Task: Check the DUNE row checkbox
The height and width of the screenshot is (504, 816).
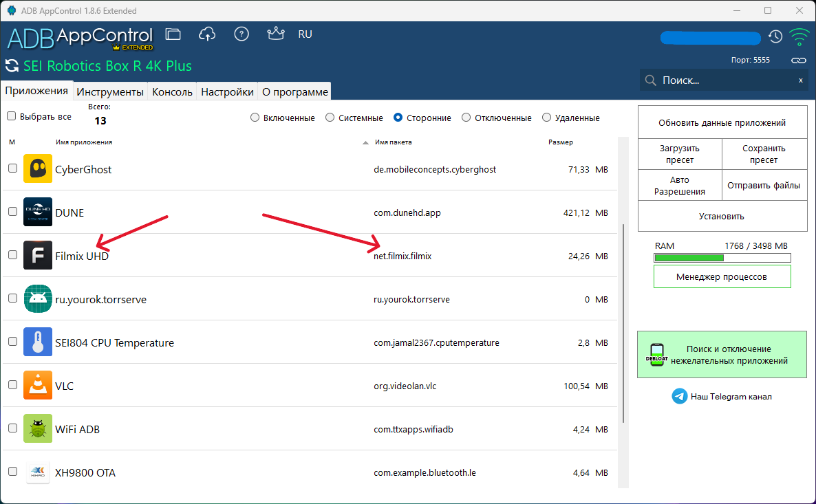Action: click(13, 211)
